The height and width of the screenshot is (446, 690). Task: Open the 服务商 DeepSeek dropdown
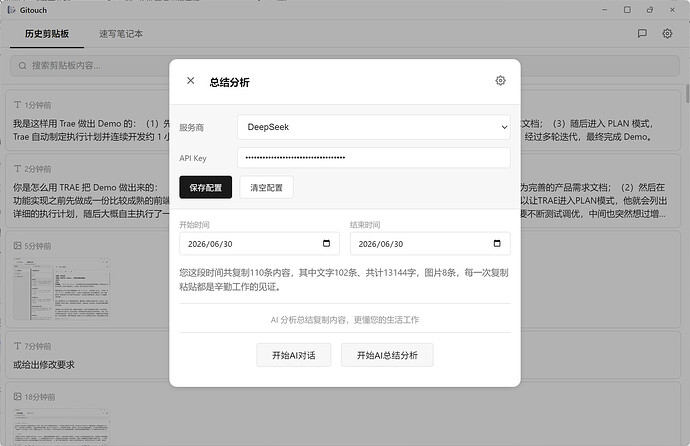pos(374,127)
